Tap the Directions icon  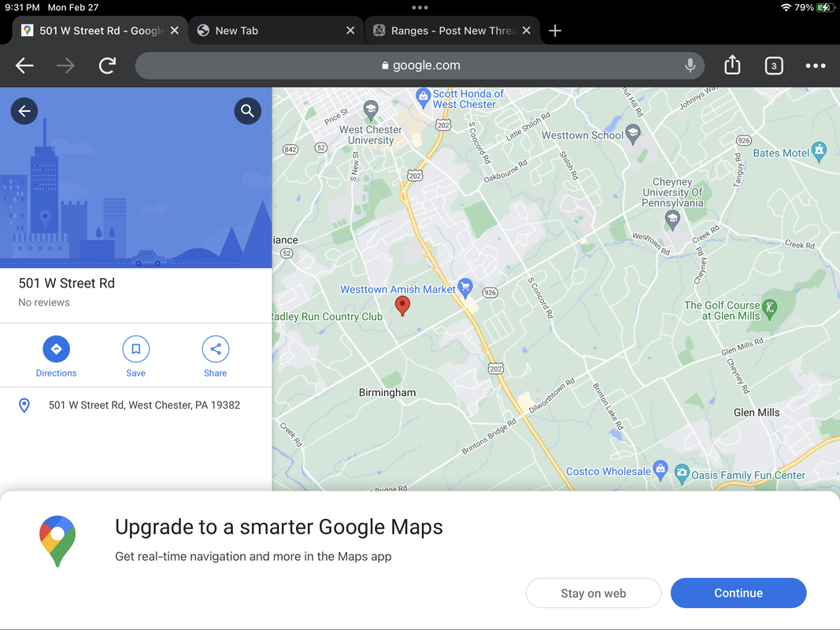[56, 350]
